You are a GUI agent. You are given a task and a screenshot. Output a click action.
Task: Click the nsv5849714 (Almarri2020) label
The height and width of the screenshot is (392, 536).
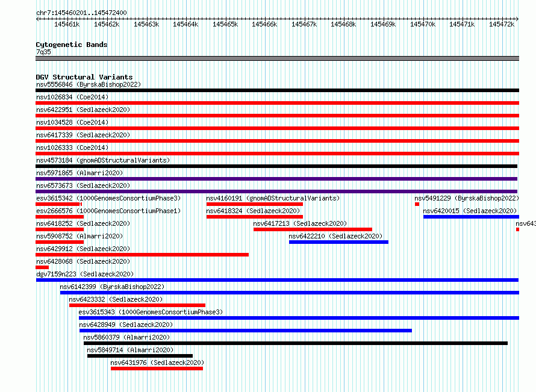[x=130, y=350]
